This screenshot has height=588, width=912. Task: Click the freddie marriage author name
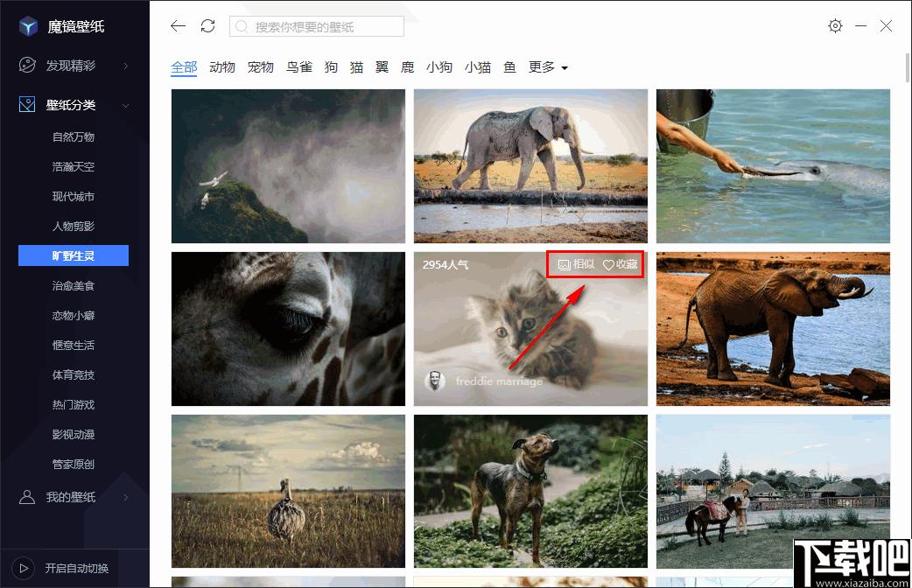click(499, 381)
